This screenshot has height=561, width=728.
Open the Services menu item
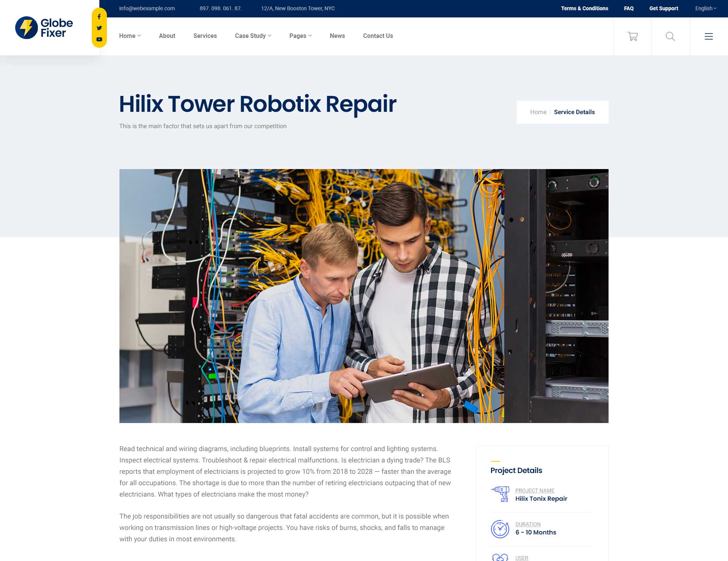point(205,36)
